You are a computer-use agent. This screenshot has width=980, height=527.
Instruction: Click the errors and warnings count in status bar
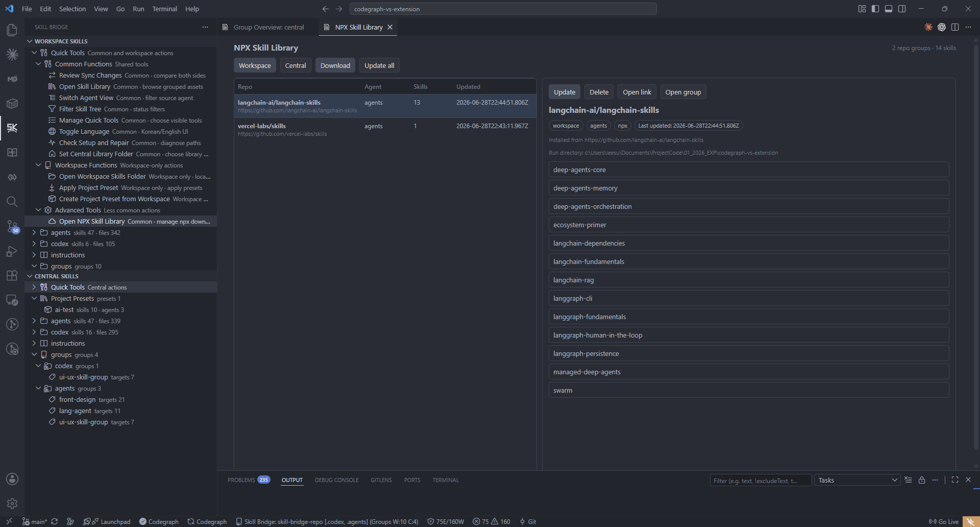pos(491,521)
